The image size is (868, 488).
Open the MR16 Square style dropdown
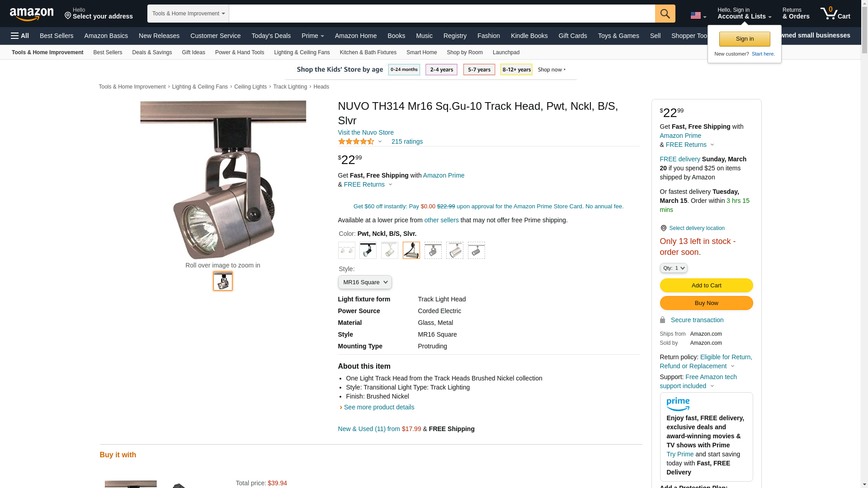point(365,282)
